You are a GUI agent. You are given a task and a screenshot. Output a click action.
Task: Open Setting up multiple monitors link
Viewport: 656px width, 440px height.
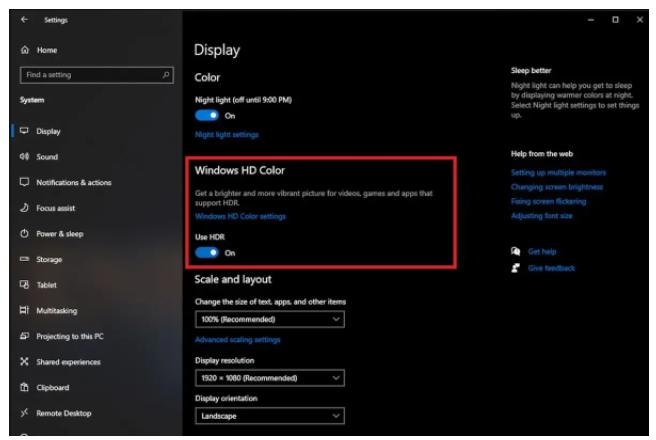[558, 172]
